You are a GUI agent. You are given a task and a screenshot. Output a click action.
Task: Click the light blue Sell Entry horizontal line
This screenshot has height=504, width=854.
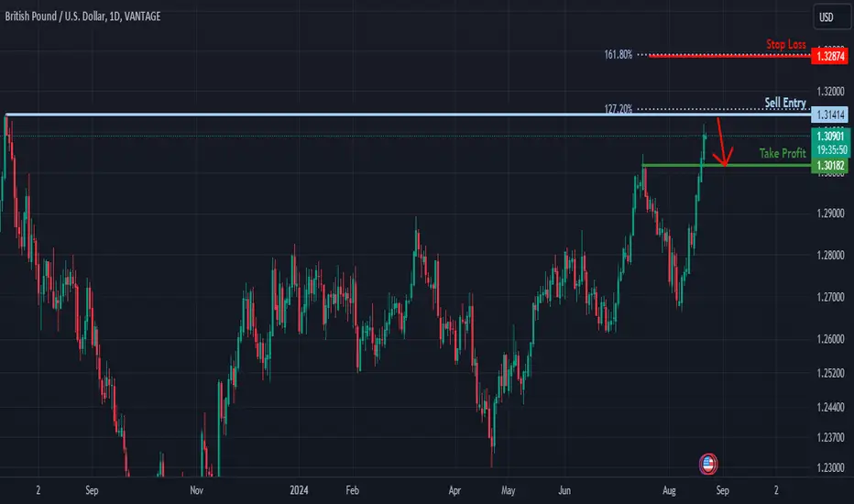pyautogui.click(x=408, y=115)
